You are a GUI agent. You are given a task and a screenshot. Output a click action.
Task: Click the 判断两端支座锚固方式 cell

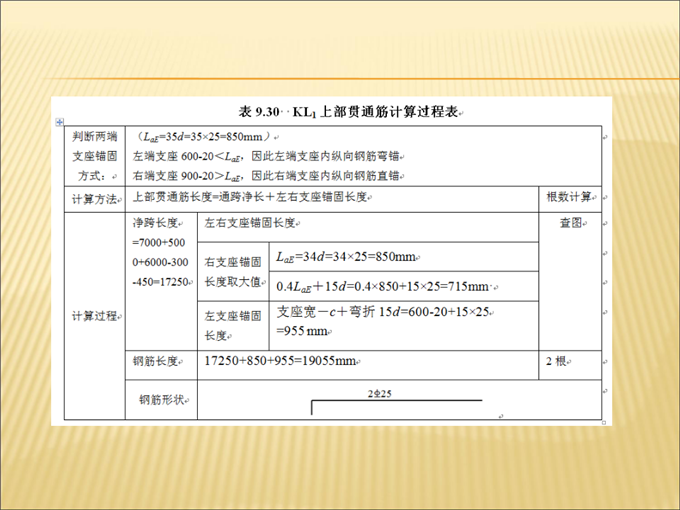(95, 156)
